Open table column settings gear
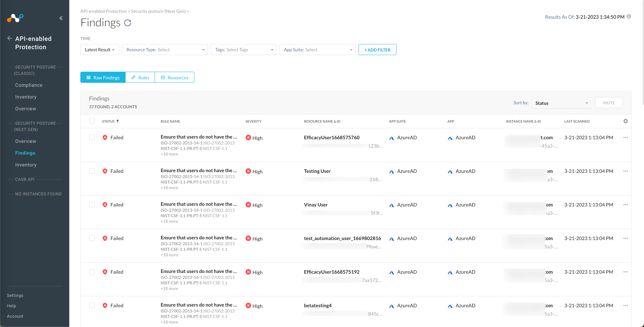This screenshot has width=644, height=327. [625, 121]
